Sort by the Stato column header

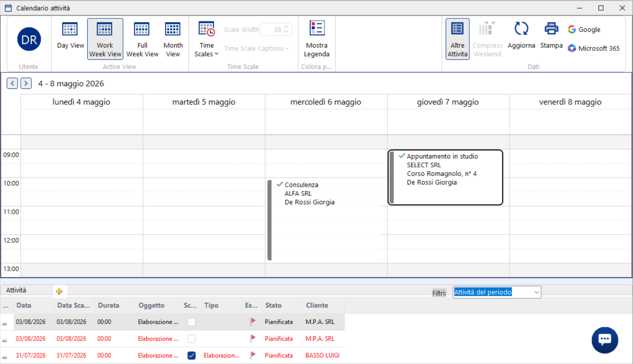point(283,305)
